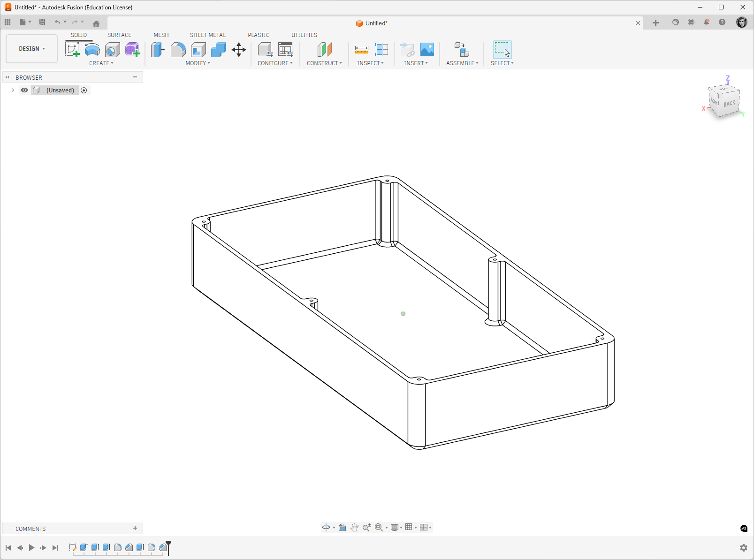Collapse the BROWSER panel with minus button
Viewport: 754px width, 560px height.
coord(135,77)
